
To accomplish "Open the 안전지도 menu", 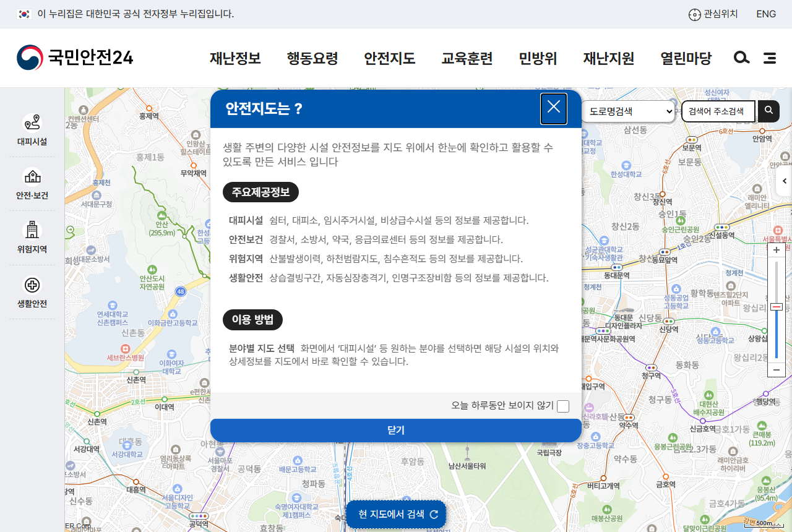I will click(390, 58).
